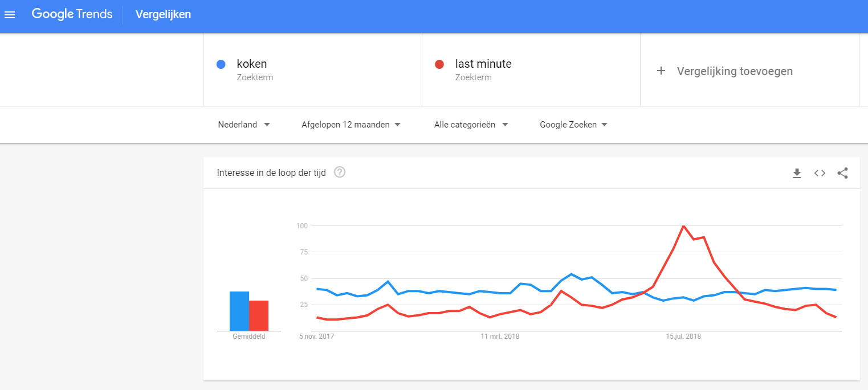Open the Afgelopen 12 maanden time range
This screenshot has height=390, width=868.
click(x=351, y=125)
